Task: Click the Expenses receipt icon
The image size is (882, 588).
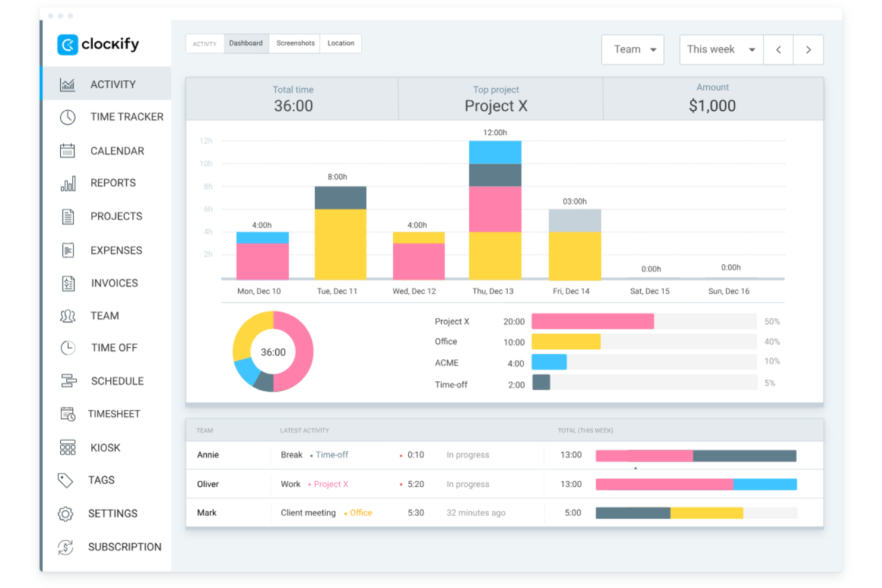Action: tap(68, 250)
